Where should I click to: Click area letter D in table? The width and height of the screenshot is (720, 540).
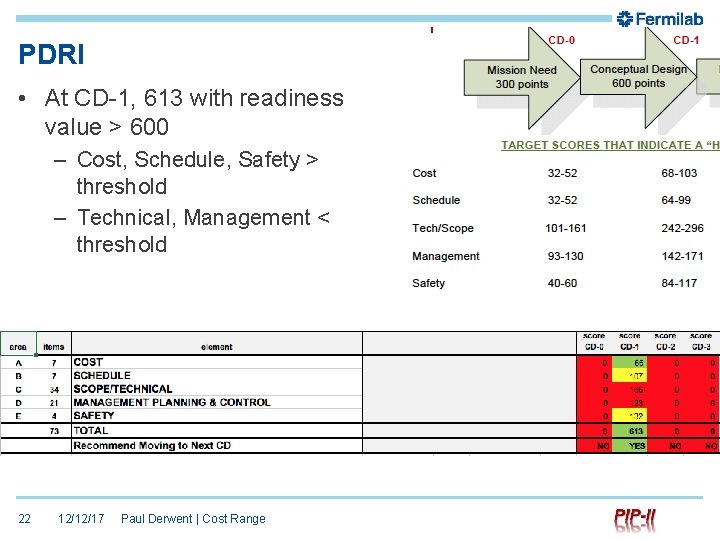click(x=18, y=403)
